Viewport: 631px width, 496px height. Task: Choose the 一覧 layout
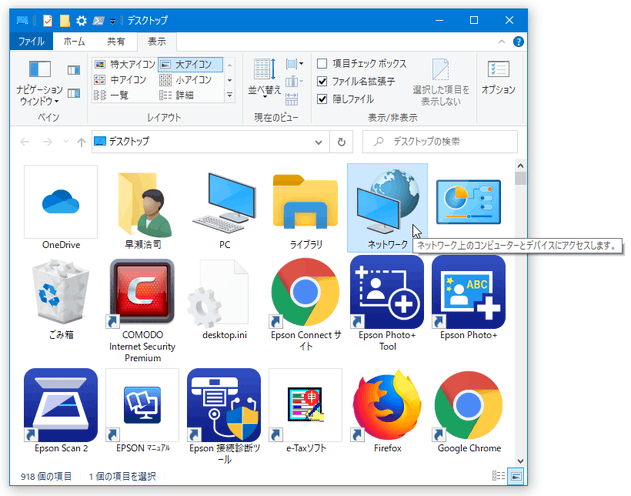[x=111, y=95]
